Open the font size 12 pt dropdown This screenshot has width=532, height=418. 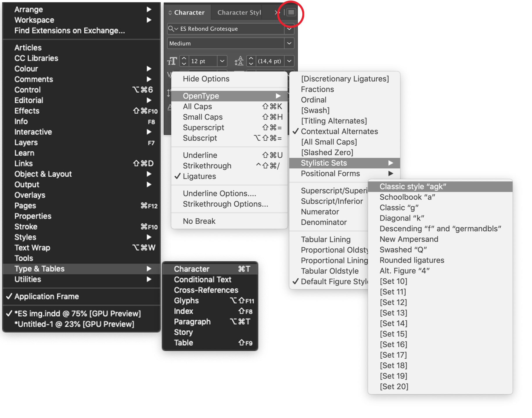(x=222, y=61)
